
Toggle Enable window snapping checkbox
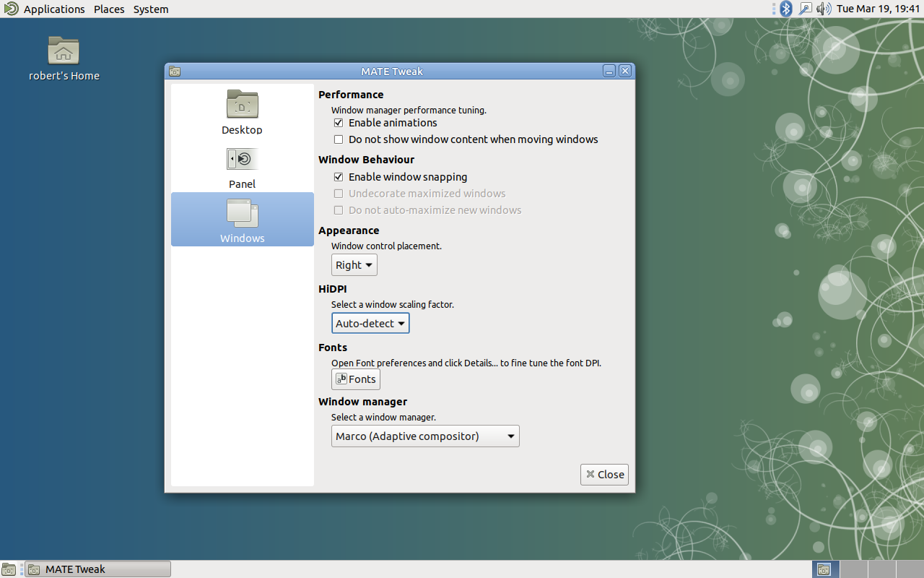[339, 177]
